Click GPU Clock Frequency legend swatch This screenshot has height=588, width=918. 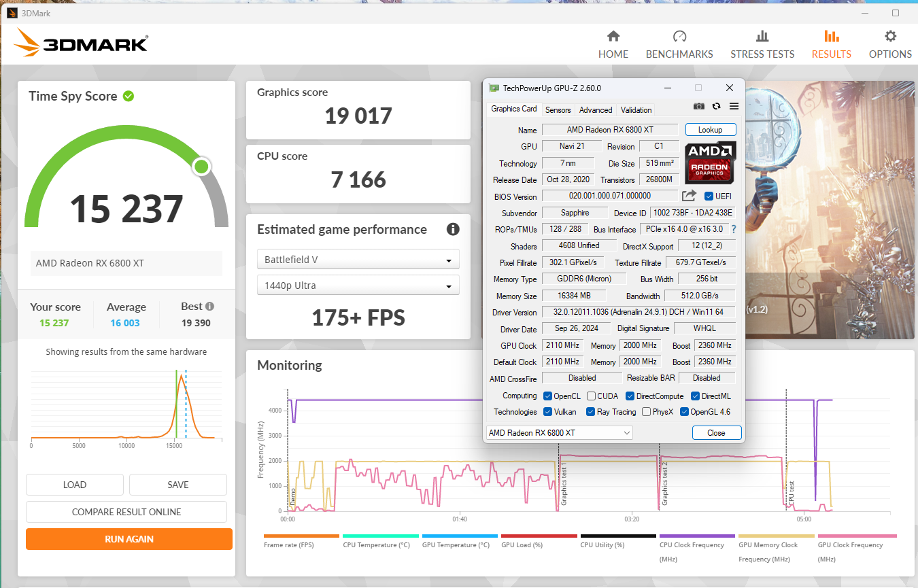856,536
